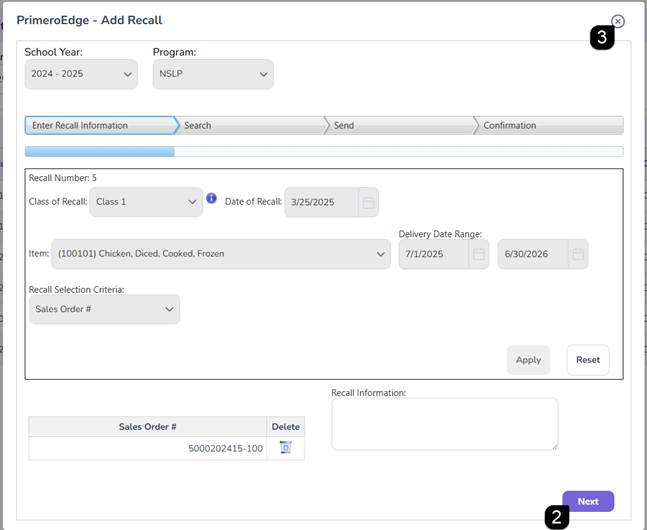Select the sales order cell 5000202415-100

click(148, 448)
